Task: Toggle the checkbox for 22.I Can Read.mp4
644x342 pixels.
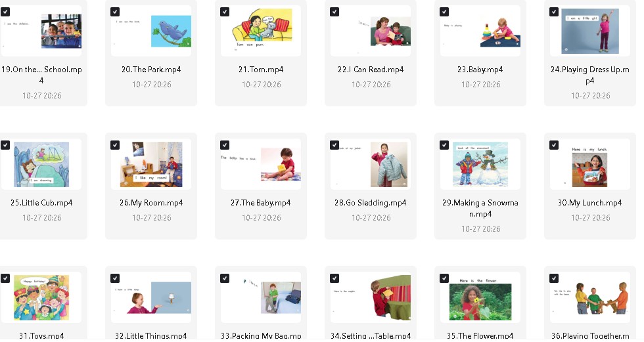Action: point(334,12)
